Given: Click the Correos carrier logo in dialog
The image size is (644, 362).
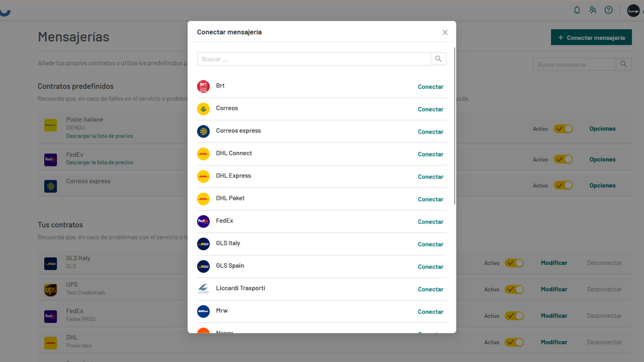Looking at the screenshot, I should click(x=203, y=109).
